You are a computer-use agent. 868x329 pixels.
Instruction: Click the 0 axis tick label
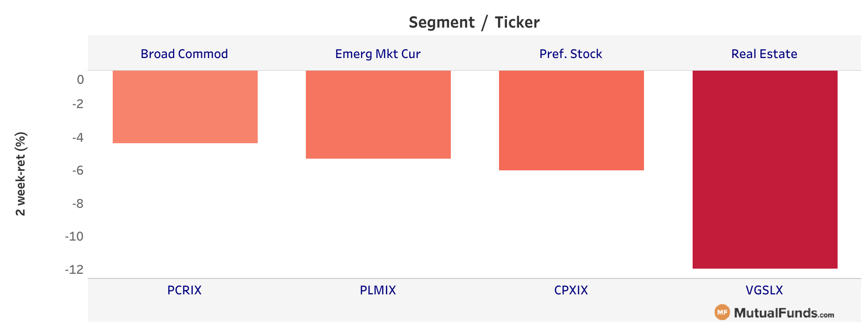click(80, 80)
